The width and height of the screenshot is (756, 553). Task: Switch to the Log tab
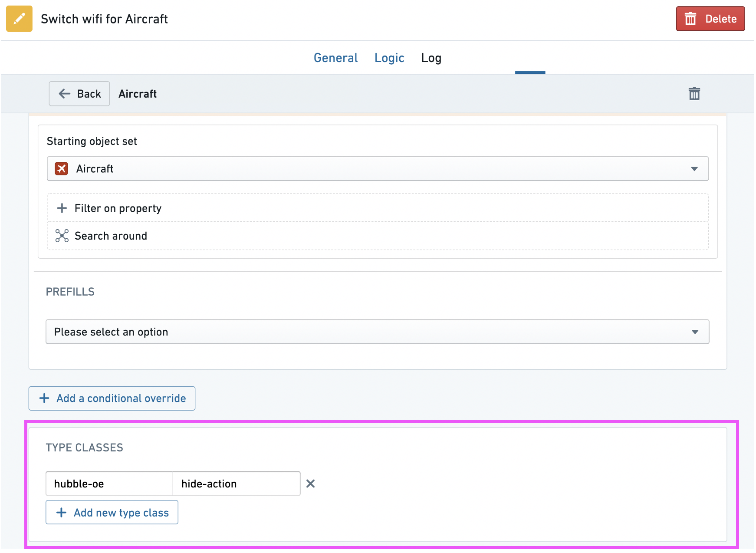pos(431,58)
